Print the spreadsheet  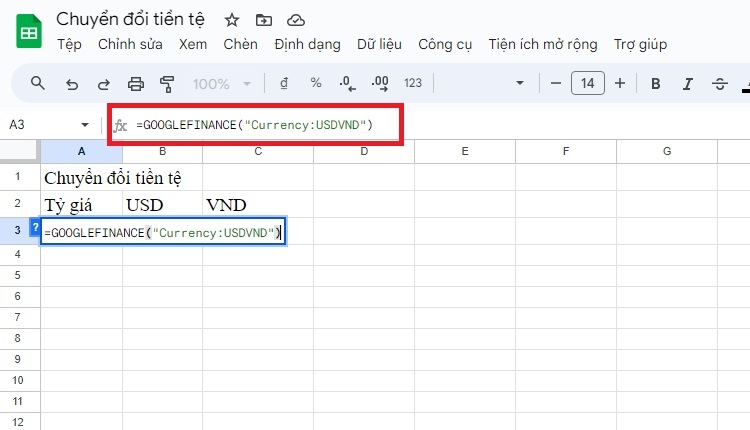(136, 84)
